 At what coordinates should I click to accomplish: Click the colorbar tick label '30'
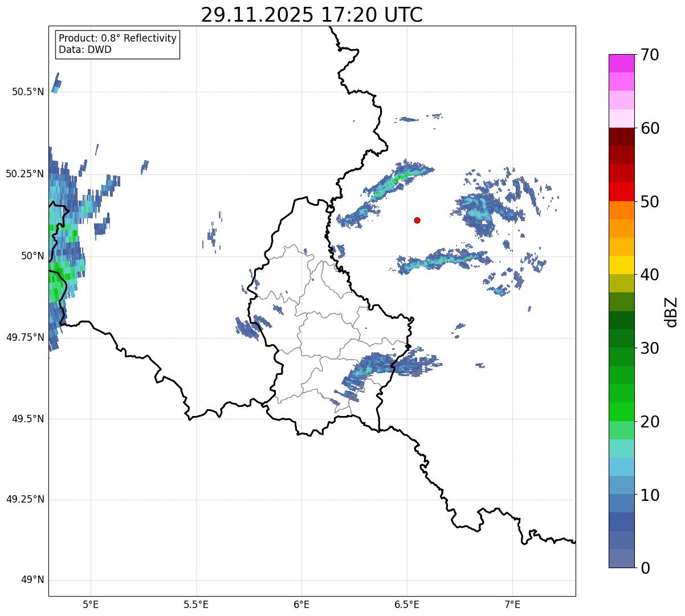[650, 348]
